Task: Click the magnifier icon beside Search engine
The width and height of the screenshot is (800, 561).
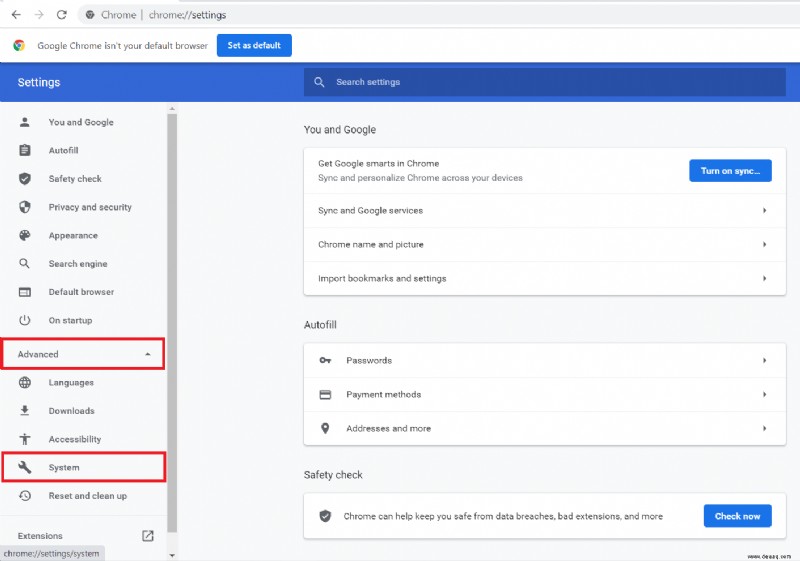Action: (x=24, y=264)
